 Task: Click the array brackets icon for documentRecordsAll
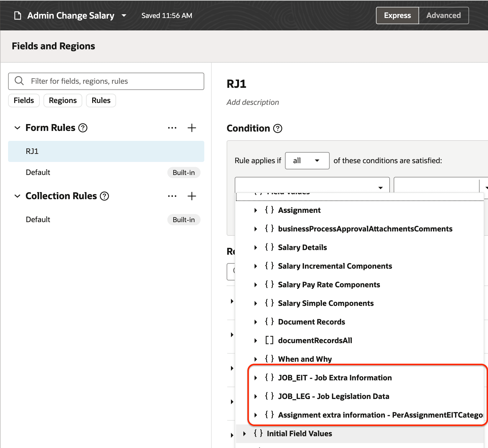269,340
